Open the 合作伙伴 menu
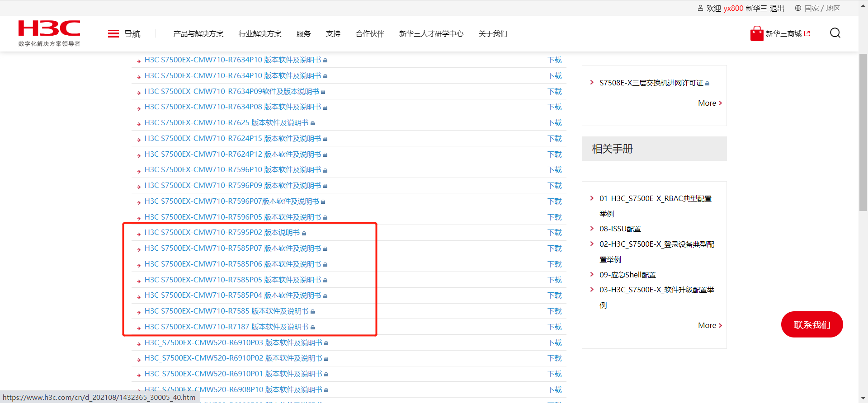This screenshot has height=403, width=868. pyautogui.click(x=370, y=34)
